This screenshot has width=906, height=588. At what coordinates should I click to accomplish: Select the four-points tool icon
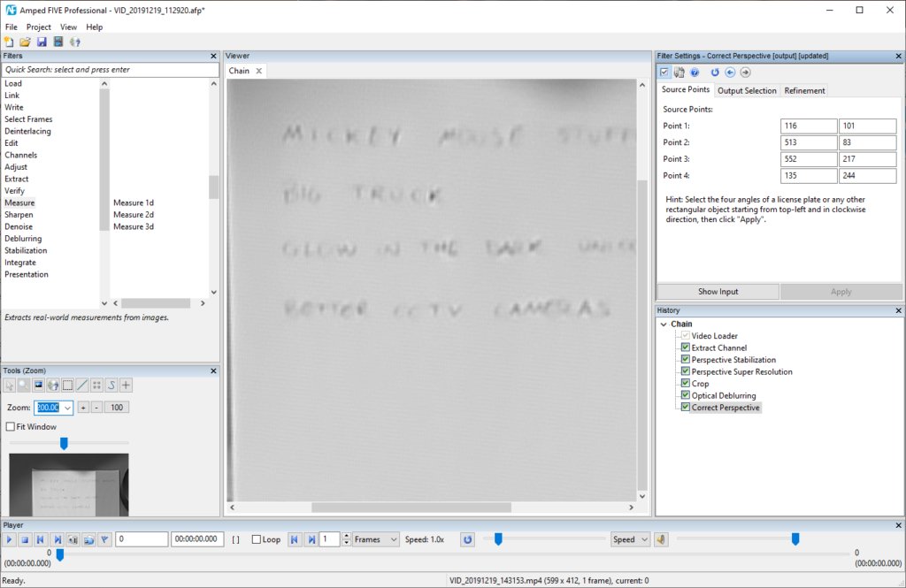96,385
